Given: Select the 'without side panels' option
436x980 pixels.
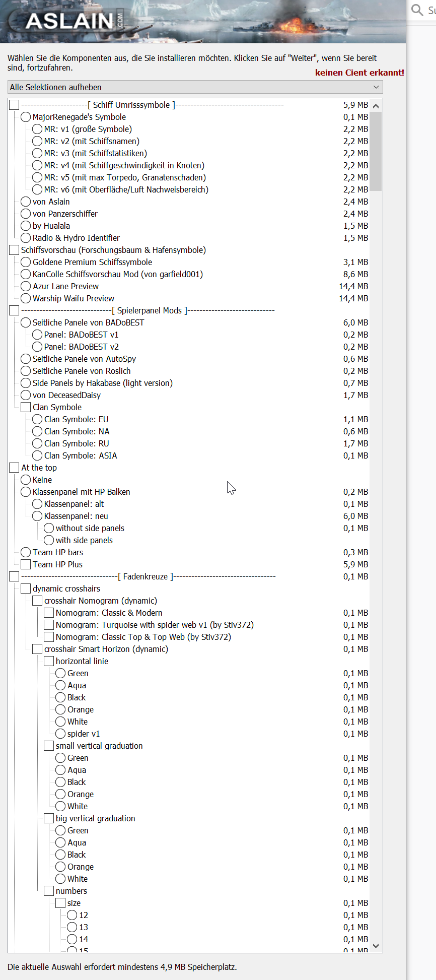Looking at the screenshot, I should point(49,528).
